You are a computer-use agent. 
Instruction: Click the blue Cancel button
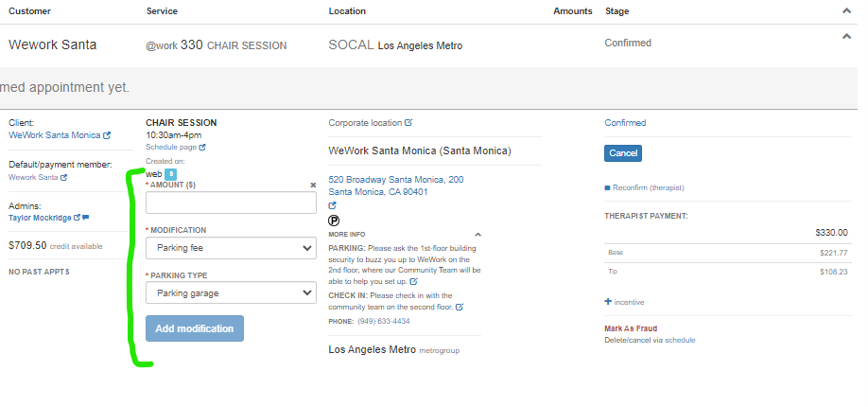(623, 152)
